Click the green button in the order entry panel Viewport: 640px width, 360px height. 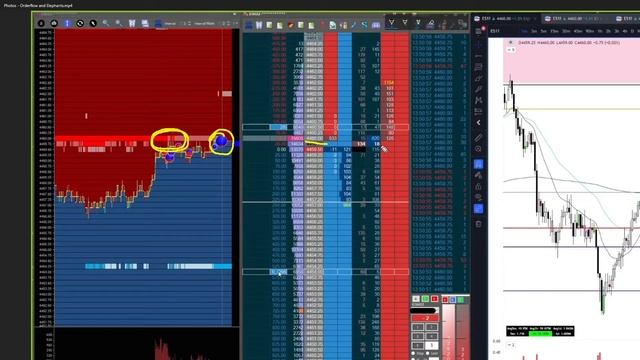coord(425,299)
